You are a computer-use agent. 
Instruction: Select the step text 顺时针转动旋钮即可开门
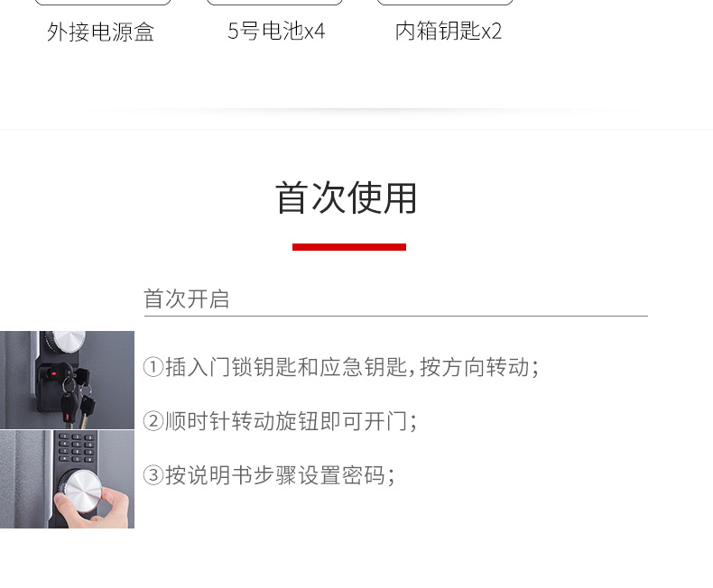286,421
